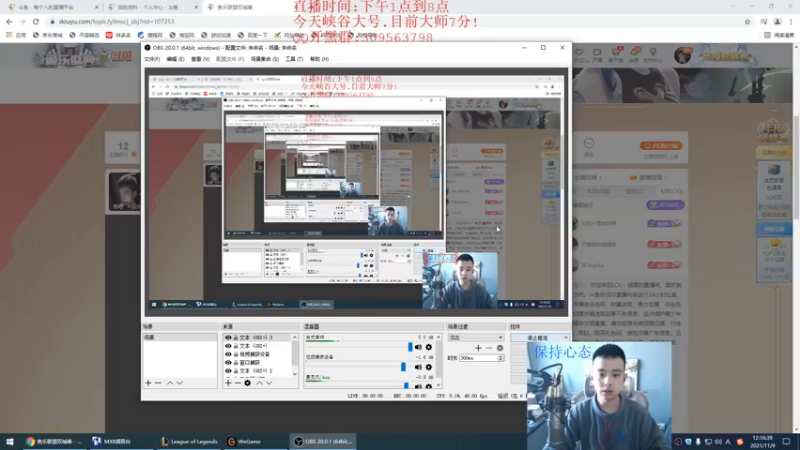800x450 pixels.
Task: Switch to the second Chrome tab (我的资料 个人中心)
Action: [152, 7]
